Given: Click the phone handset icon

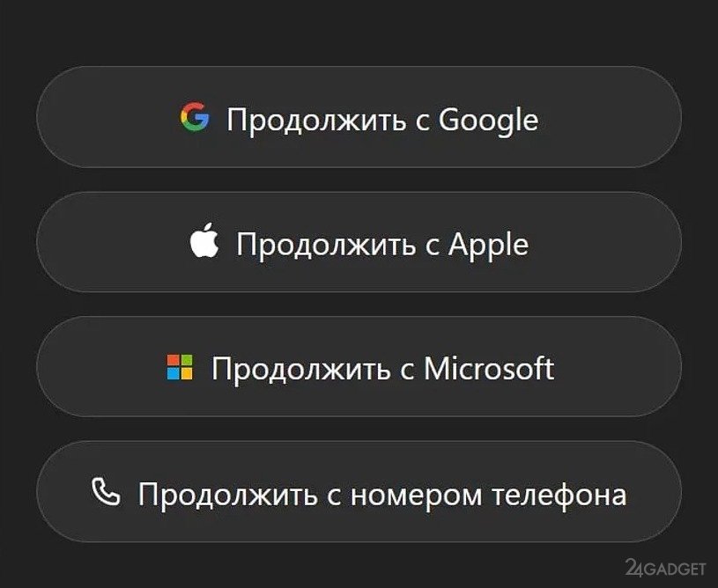Looking at the screenshot, I should [106, 492].
